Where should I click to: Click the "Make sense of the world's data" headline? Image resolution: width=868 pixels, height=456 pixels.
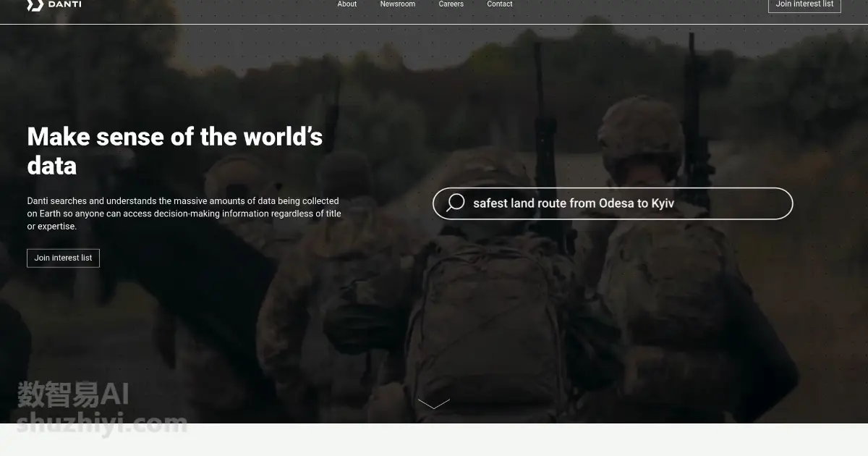175,151
